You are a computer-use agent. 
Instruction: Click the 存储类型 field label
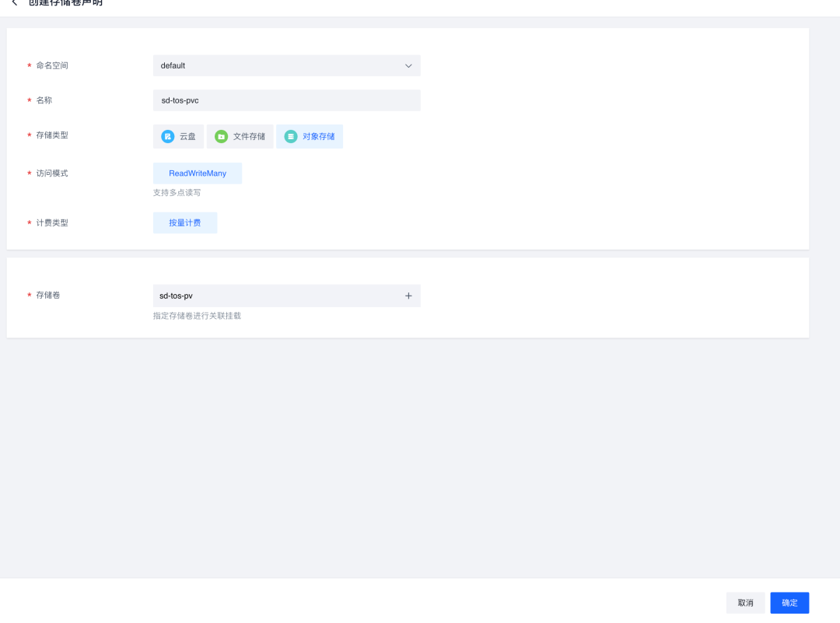(52, 135)
